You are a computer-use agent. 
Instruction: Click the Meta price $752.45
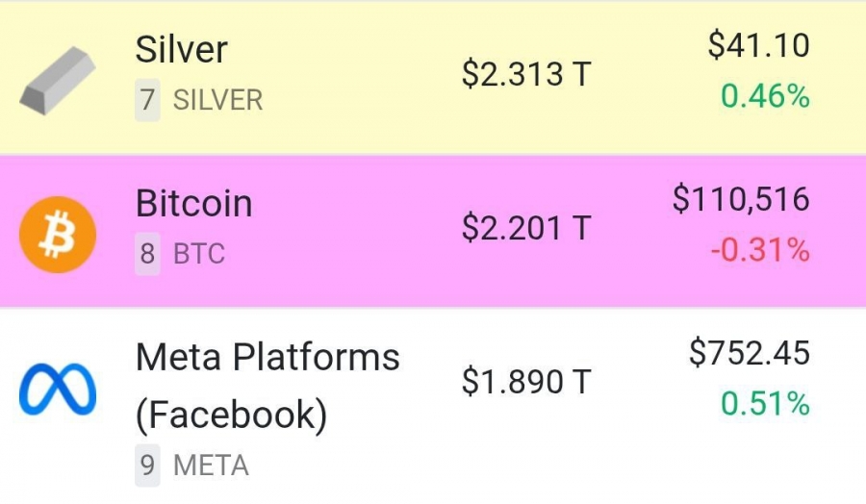(x=750, y=353)
